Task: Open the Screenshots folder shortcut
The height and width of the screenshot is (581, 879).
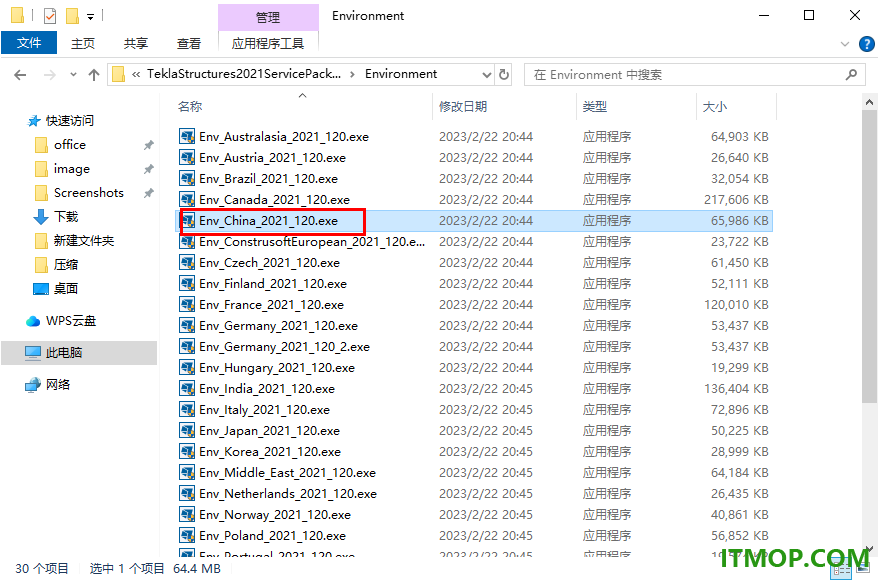Action: [x=89, y=193]
